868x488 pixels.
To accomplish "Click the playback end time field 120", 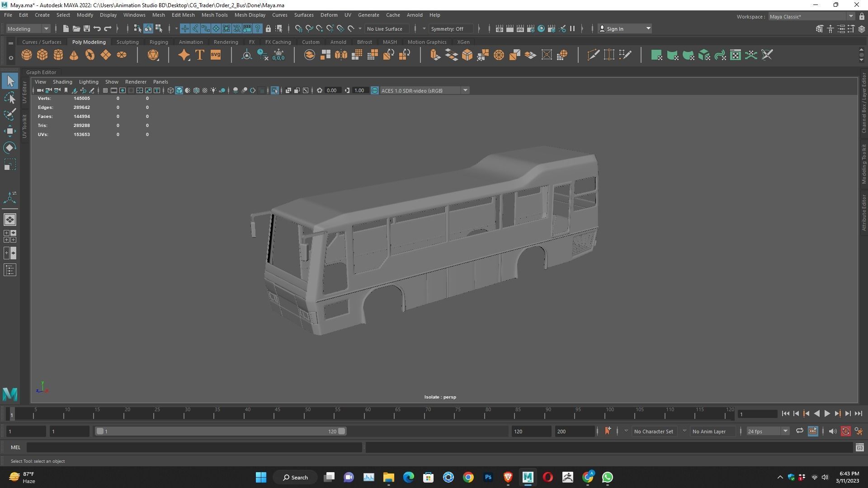I will [531, 431].
